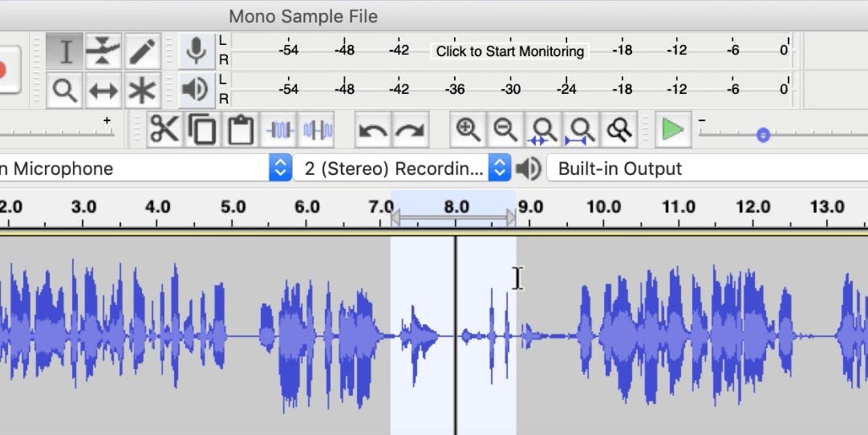The width and height of the screenshot is (868, 435).
Task: Select the Time Shift tool
Action: [103, 91]
